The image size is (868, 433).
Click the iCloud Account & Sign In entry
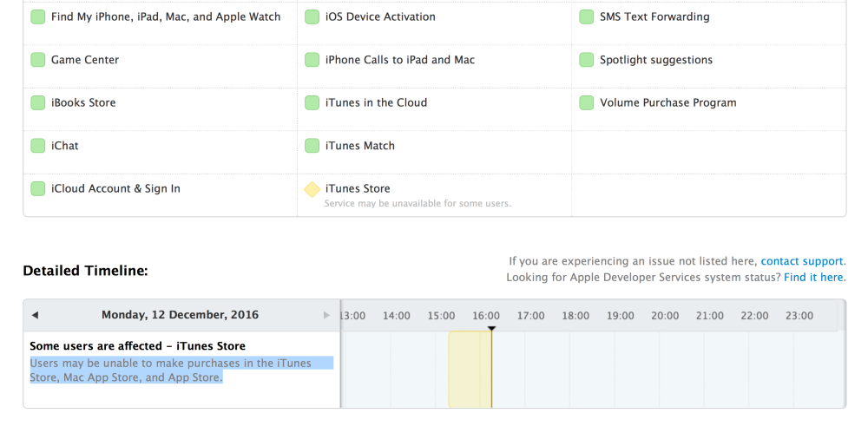pos(115,188)
